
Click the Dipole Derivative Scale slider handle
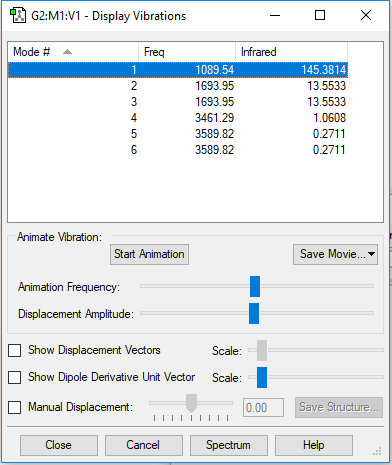[262, 377]
